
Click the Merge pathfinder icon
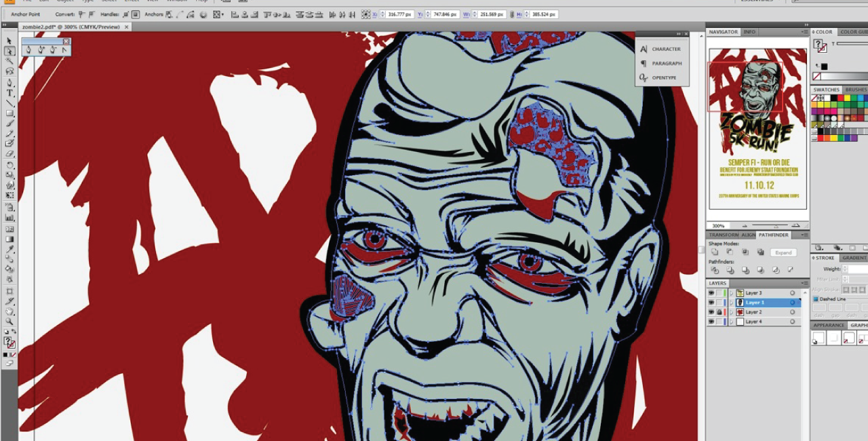(x=745, y=270)
